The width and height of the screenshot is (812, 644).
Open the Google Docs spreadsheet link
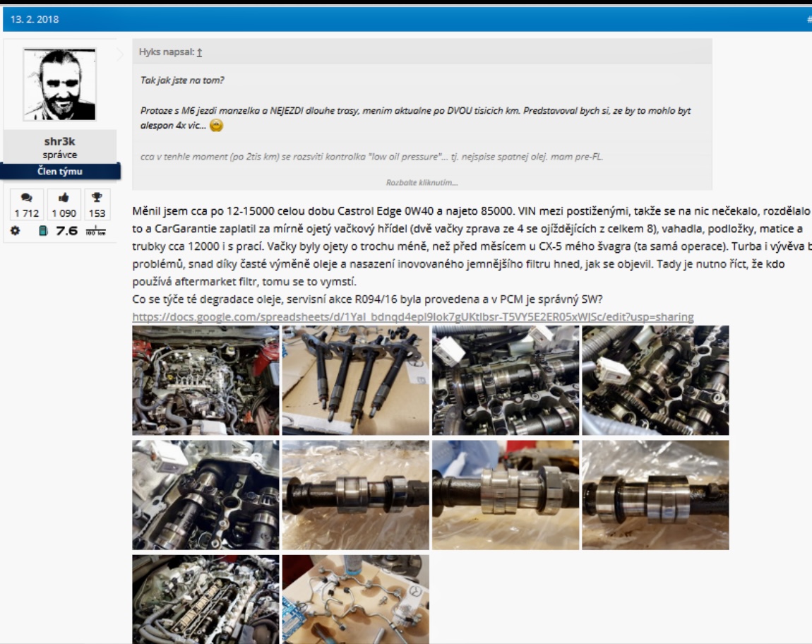(412, 316)
